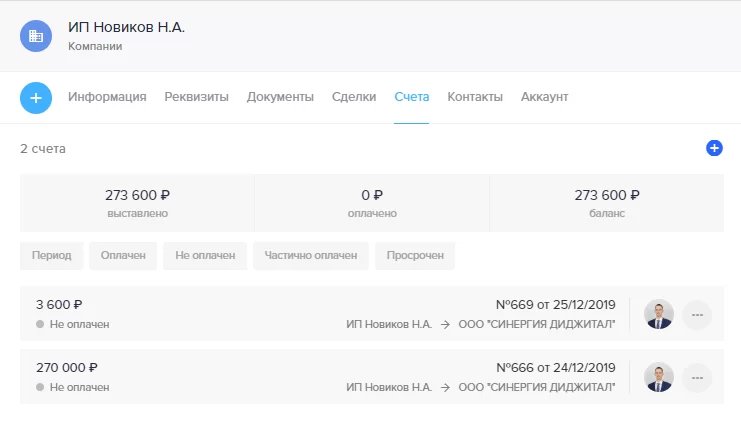
Task: Click ИП Новиков Н.А. on invoice №669 row
Action: [389, 324]
